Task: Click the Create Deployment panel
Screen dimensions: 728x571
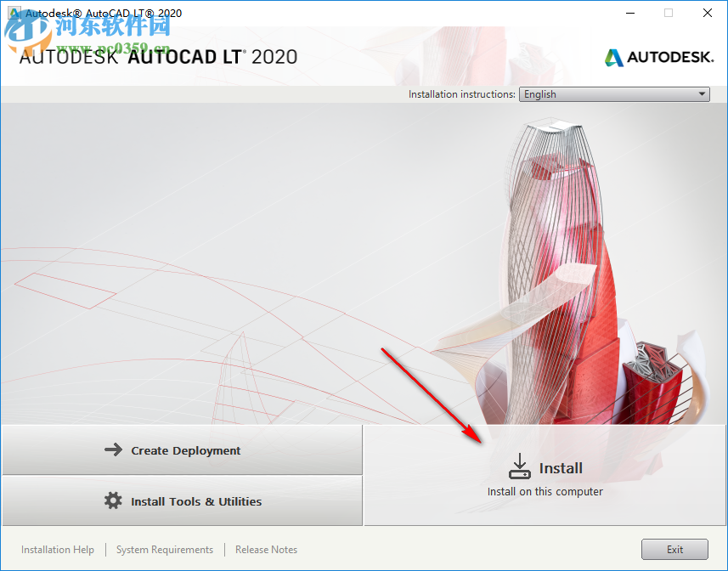Action: tap(181, 450)
